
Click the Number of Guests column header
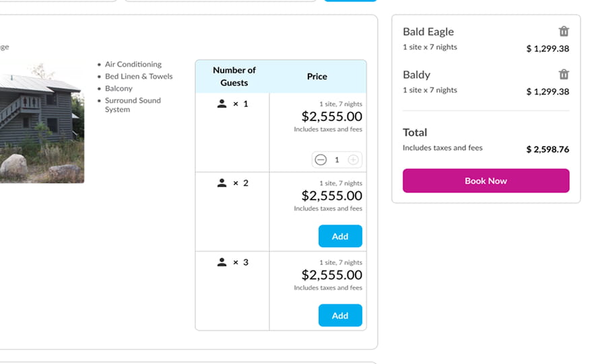[234, 77]
